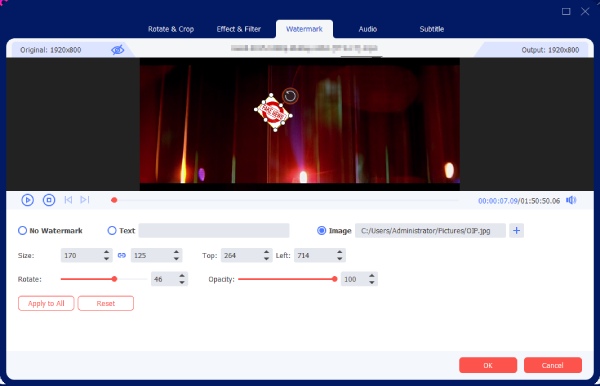The image size is (600, 386).
Task: Close the editing window
Action: (x=585, y=11)
